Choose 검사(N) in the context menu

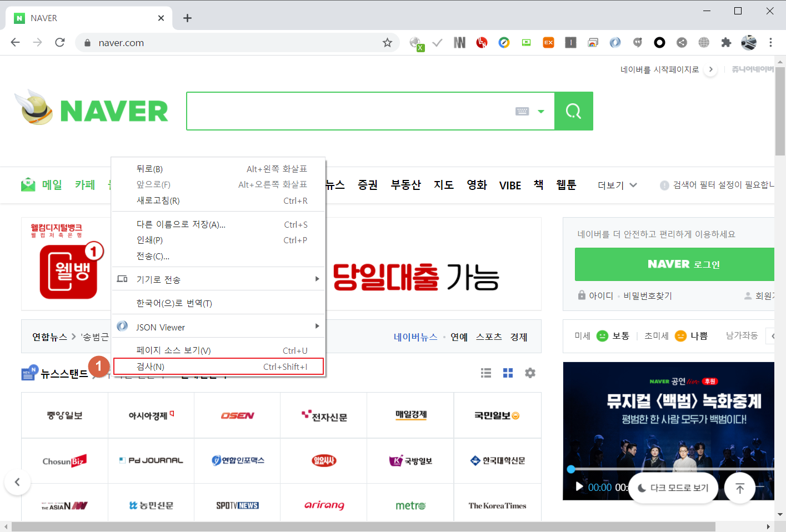point(218,367)
